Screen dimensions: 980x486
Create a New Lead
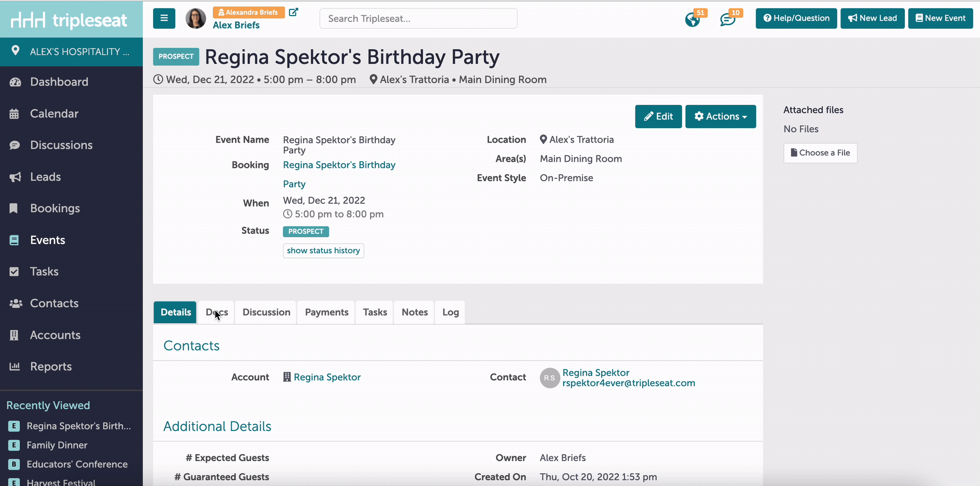[x=872, y=18]
